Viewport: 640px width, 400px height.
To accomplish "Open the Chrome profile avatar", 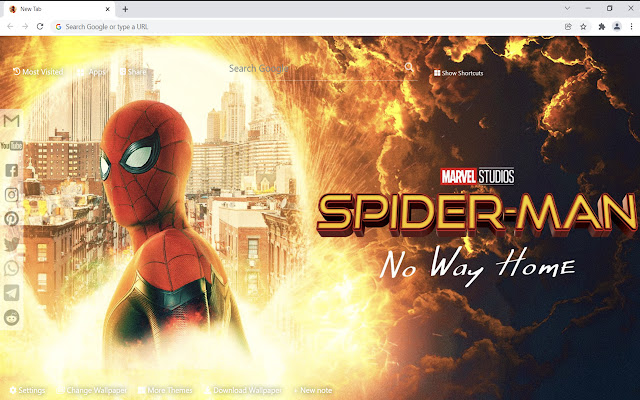I will pos(617,27).
